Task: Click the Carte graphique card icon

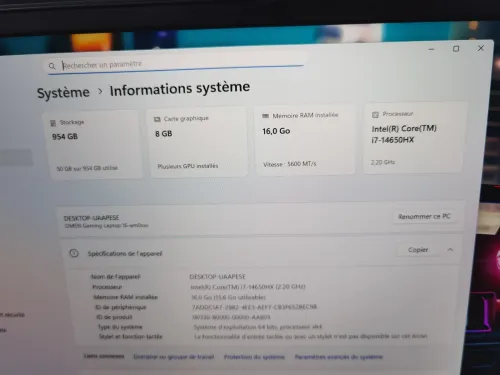Action: coord(157,119)
